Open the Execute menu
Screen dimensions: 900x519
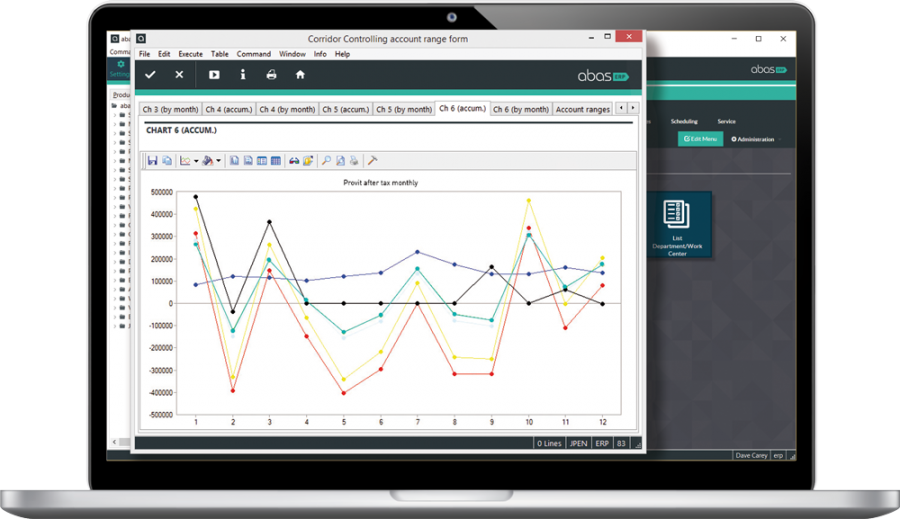click(190, 54)
